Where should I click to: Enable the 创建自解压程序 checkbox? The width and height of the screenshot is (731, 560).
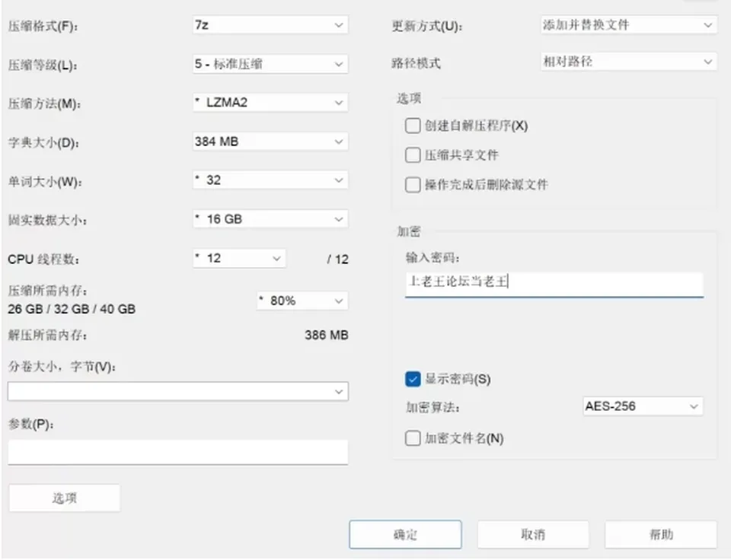point(413,126)
